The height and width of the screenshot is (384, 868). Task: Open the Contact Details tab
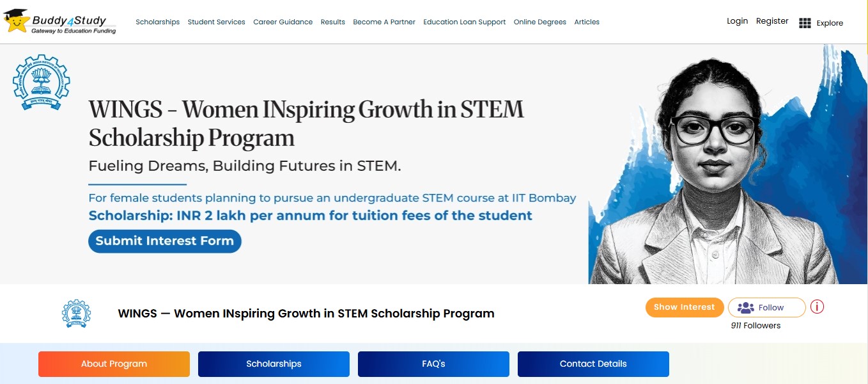[593, 364]
